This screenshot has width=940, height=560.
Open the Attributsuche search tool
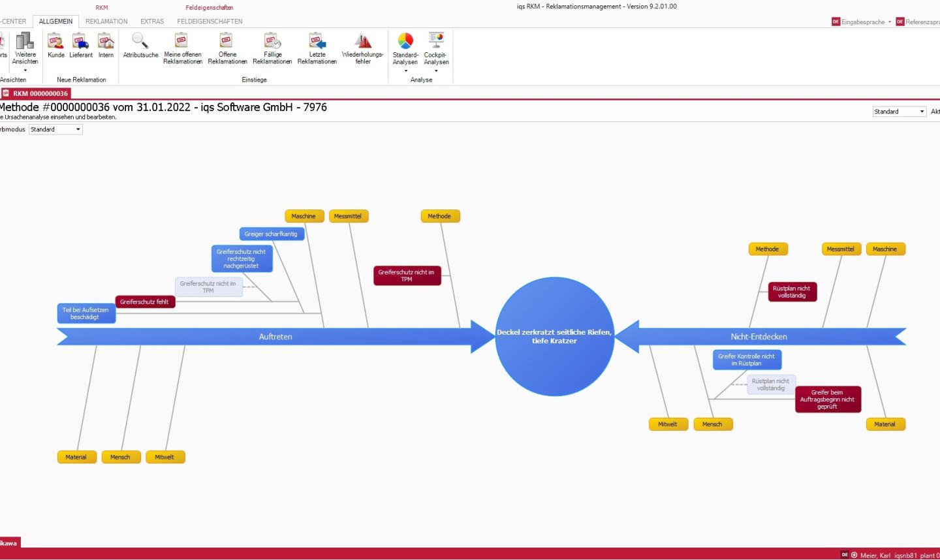pyautogui.click(x=140, y=46)
